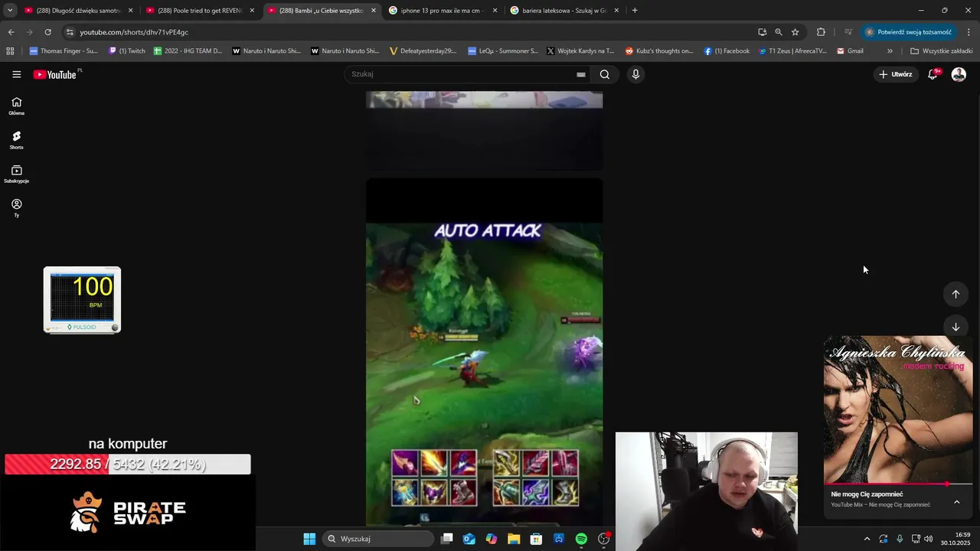Open the apps grid in bookmarks bar
The width and height of the screenshot is (980, 551).
[10, 51]
